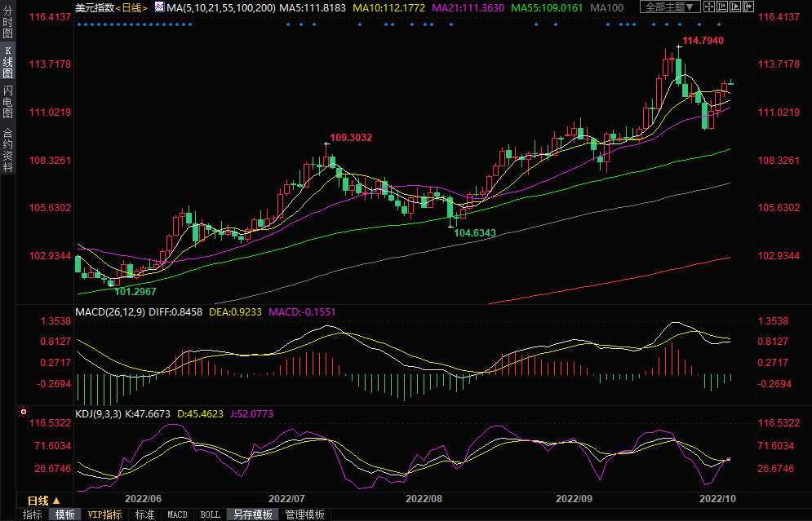The image size is (812, 521).
Task: Click the second toolbar icon after 全部主题
Action: tap(723, 7)
